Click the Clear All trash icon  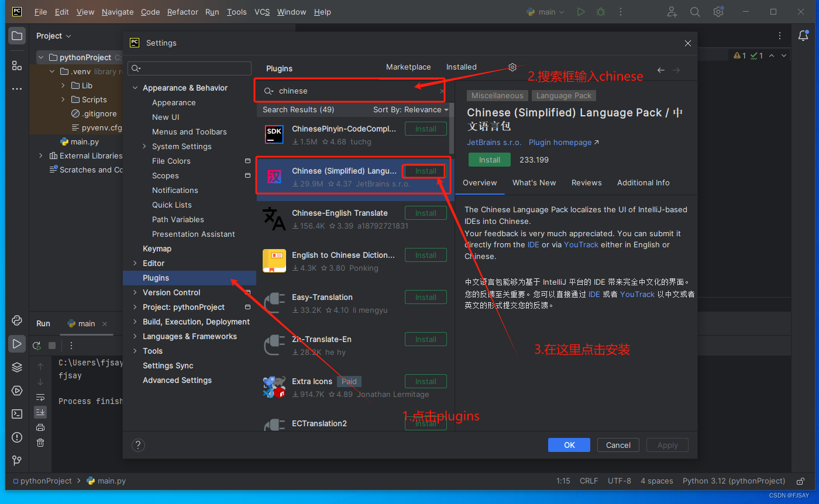click(40, 443)
